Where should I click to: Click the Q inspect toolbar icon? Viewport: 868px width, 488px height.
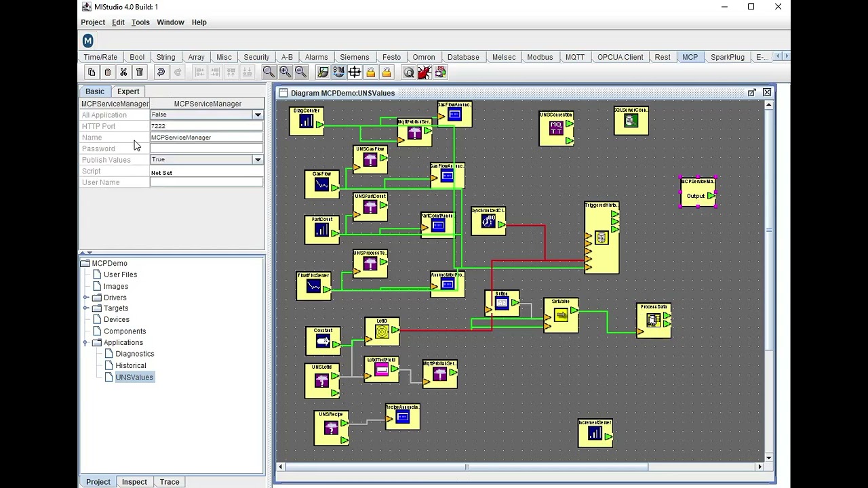(409, 73)
